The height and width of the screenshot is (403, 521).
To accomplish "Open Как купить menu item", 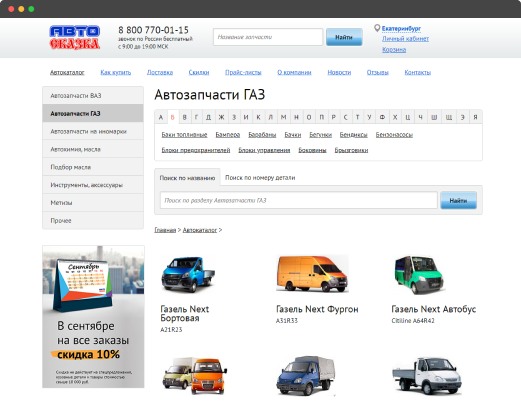I will (x=116, y=72).
